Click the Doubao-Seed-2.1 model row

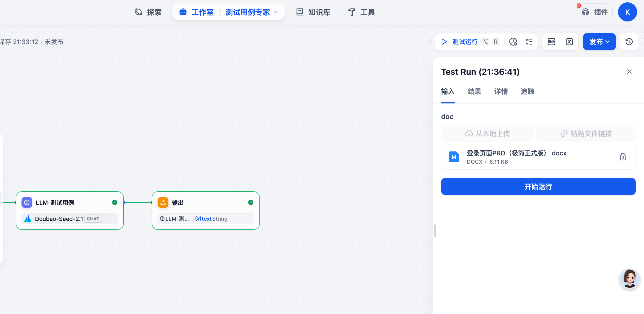click(70, 219)
